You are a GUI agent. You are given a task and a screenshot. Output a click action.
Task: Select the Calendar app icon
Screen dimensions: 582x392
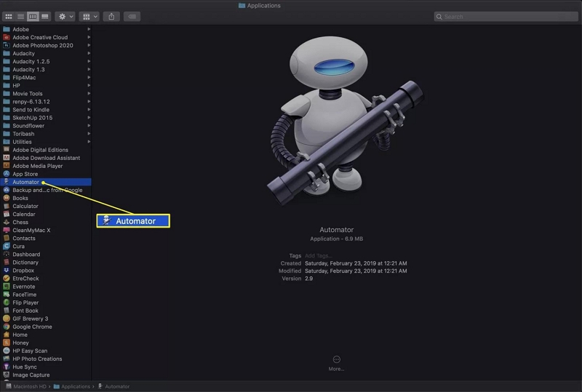click(7, 214)
